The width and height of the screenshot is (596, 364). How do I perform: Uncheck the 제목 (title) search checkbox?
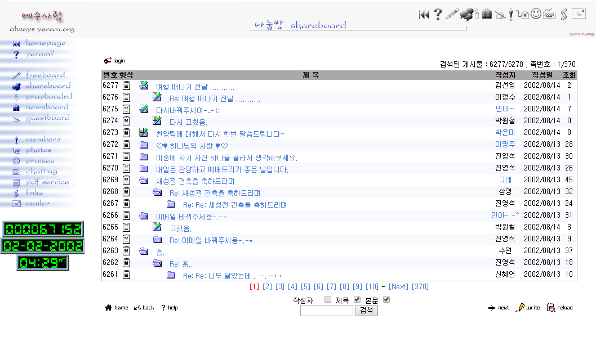[357, 300]
